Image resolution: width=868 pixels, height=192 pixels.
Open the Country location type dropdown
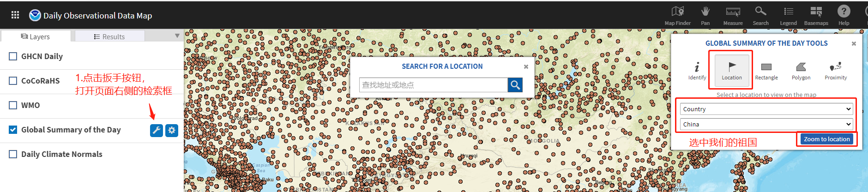point(766,109)
